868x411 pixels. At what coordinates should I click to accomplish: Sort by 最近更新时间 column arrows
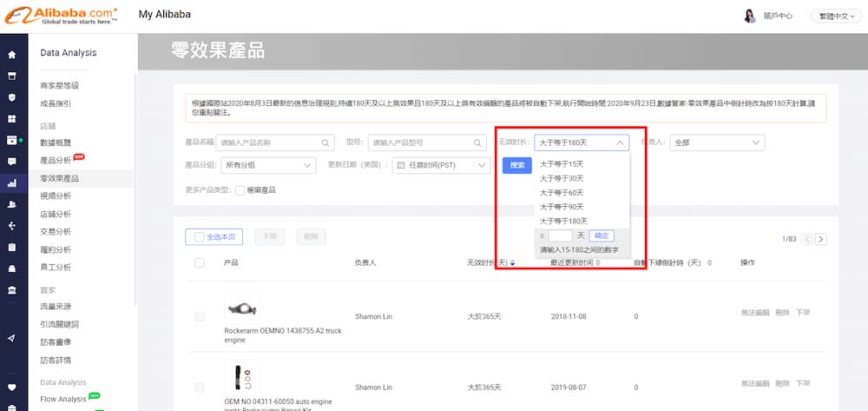point(598,262)
